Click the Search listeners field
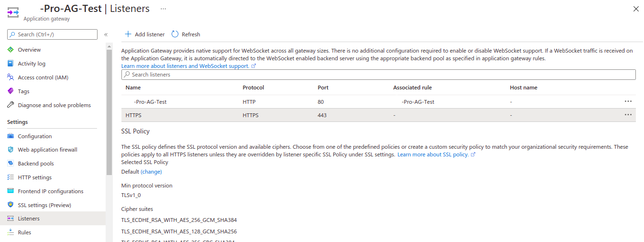The width and height of the screenshot is (644, 242). [x=378, y=75]
